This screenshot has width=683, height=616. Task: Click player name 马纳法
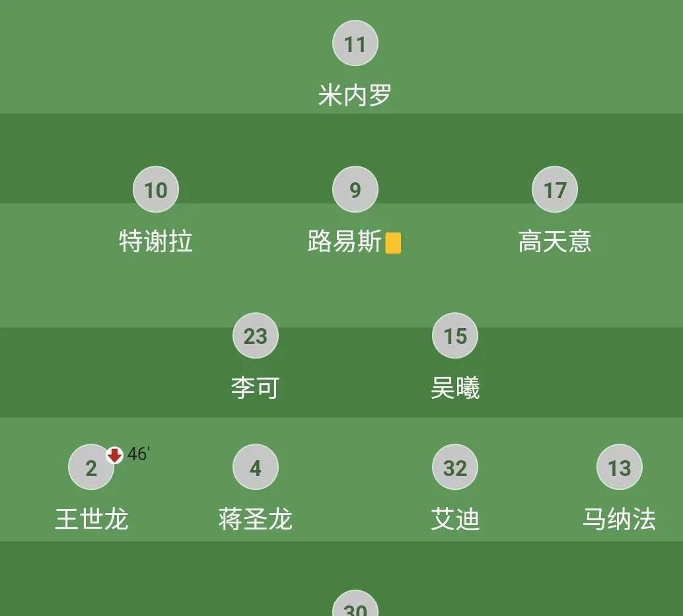[x=619, y=519]
